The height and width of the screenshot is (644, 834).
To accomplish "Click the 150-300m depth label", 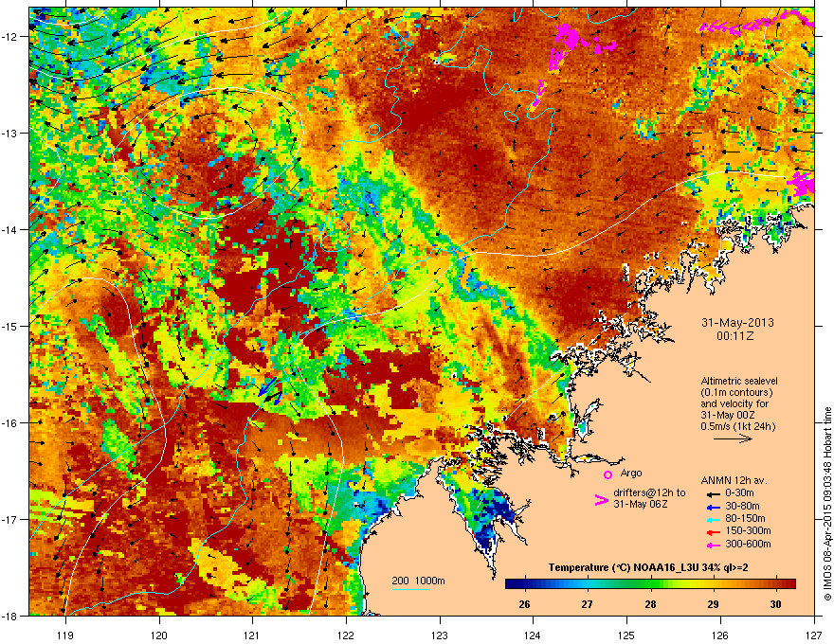I will pos(748,530).
